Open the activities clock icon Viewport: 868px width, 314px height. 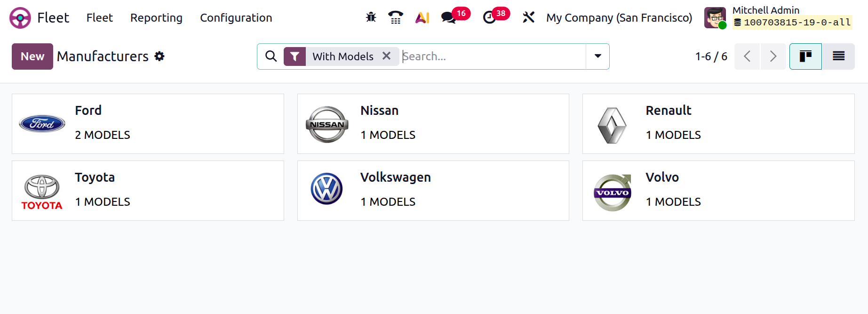click(x=489, y=17)
